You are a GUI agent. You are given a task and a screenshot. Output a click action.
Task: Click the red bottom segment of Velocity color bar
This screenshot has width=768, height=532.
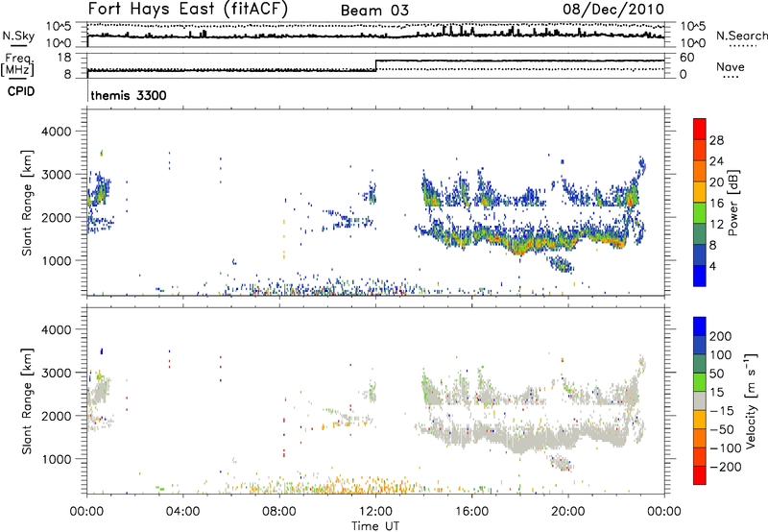tap(700, 475)
